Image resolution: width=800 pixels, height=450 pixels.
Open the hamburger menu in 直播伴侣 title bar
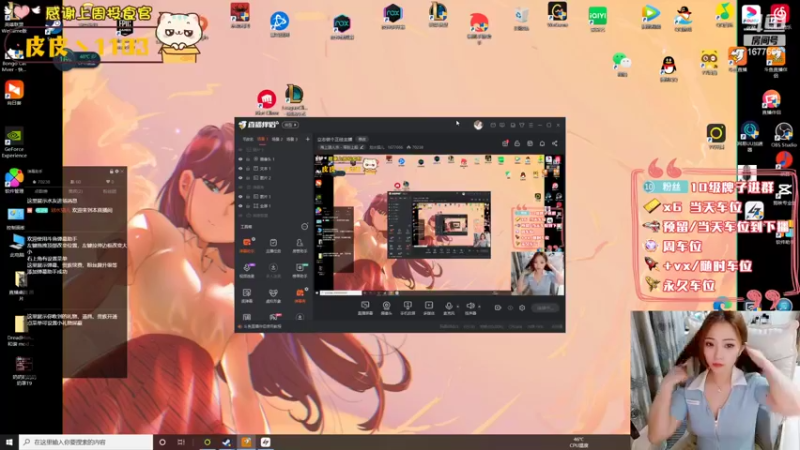pos(531,125)
